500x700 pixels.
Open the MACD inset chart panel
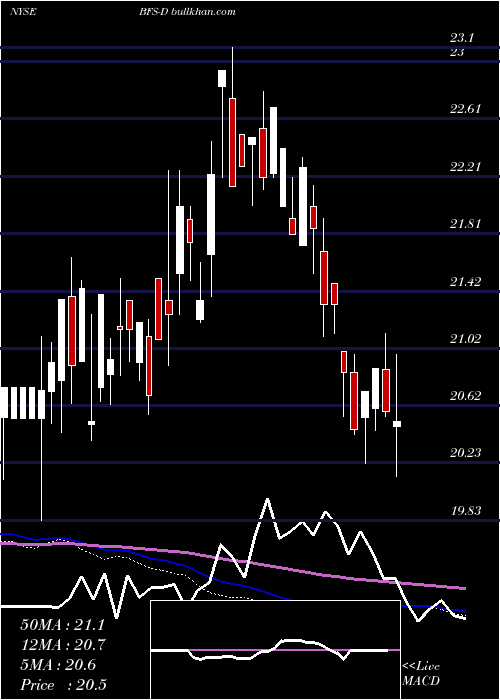pyautogui.click(x=275, y=650)
